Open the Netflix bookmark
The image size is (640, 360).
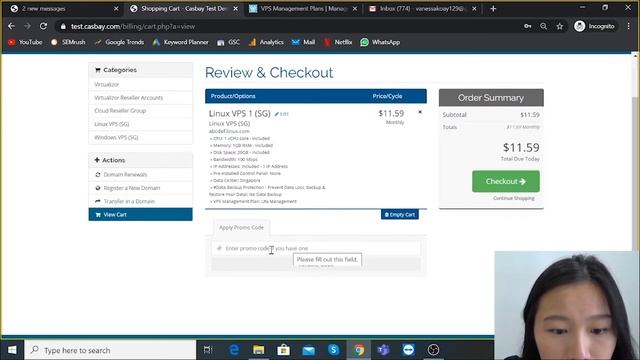[338, 42]
